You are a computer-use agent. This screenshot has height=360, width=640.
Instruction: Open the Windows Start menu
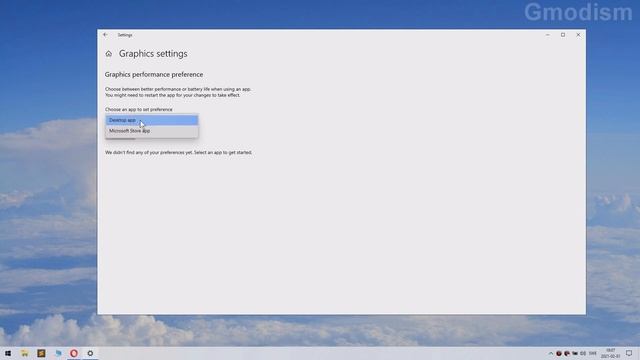point(8,353)
